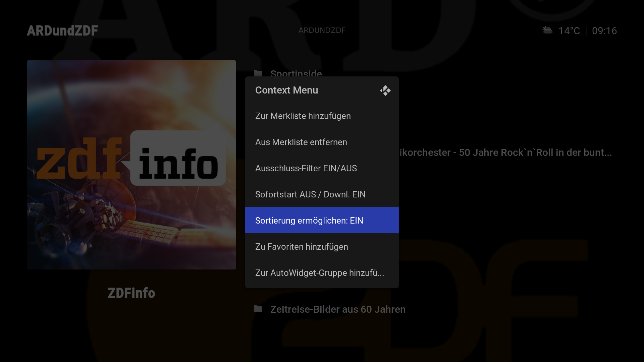Choose 'Aus Merkliste entfernen' entry
The image size is (644, 362).
322,142
